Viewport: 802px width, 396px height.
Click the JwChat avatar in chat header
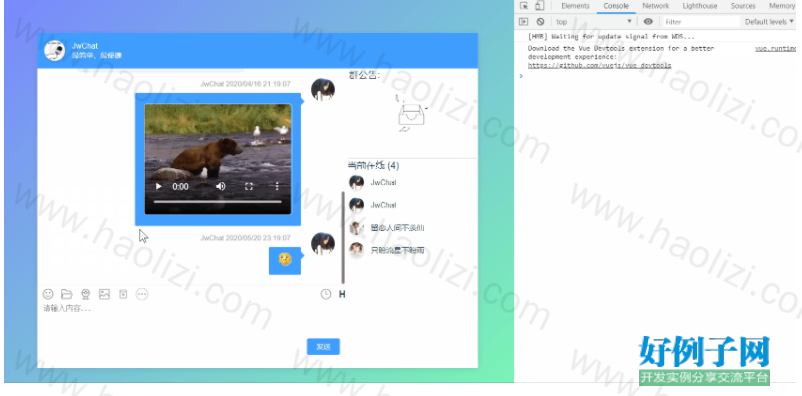54,50
